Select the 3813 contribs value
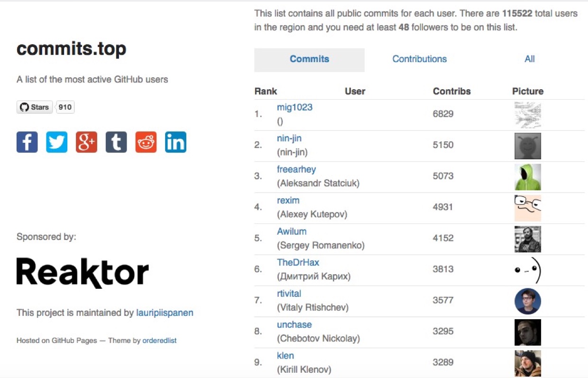Viewport: 588px width, 378px height. click(x=443, y=269)
